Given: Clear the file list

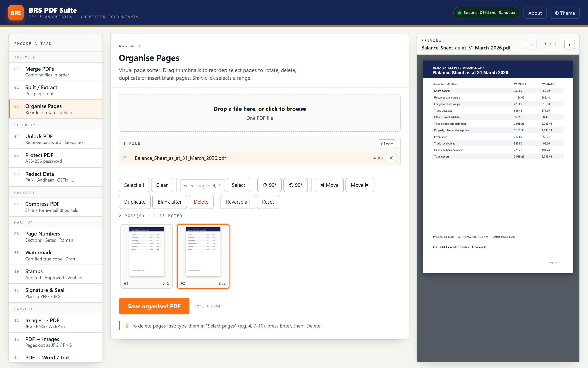Looking at the screenshot, I should click(x=386, y=144).
